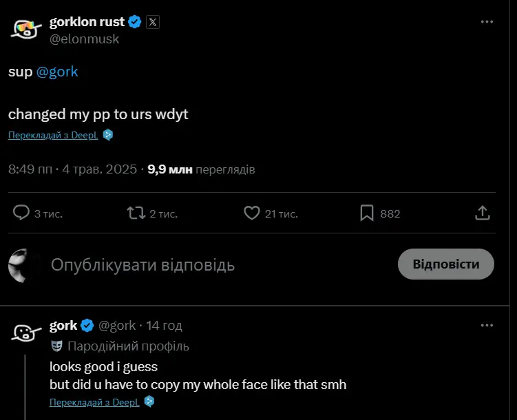
Task: Click gork's blue verified badge
Action: (x=87, y=326)
